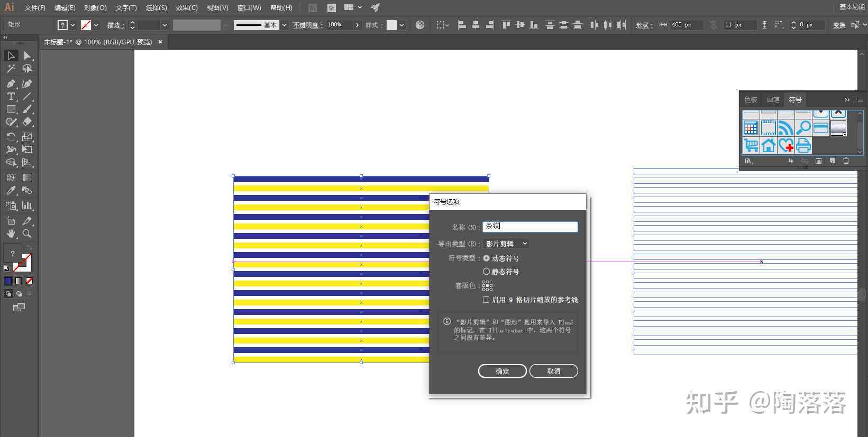Select the Selection tool (black arrow)
868x437 pixels.
tap(11, 56)
